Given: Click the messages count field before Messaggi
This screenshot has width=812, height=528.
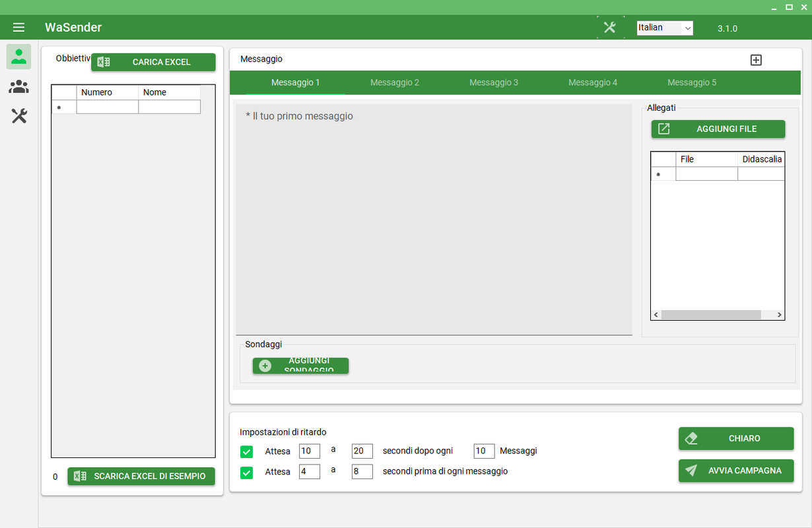Looking at the screenshot, I should point(484,451).
